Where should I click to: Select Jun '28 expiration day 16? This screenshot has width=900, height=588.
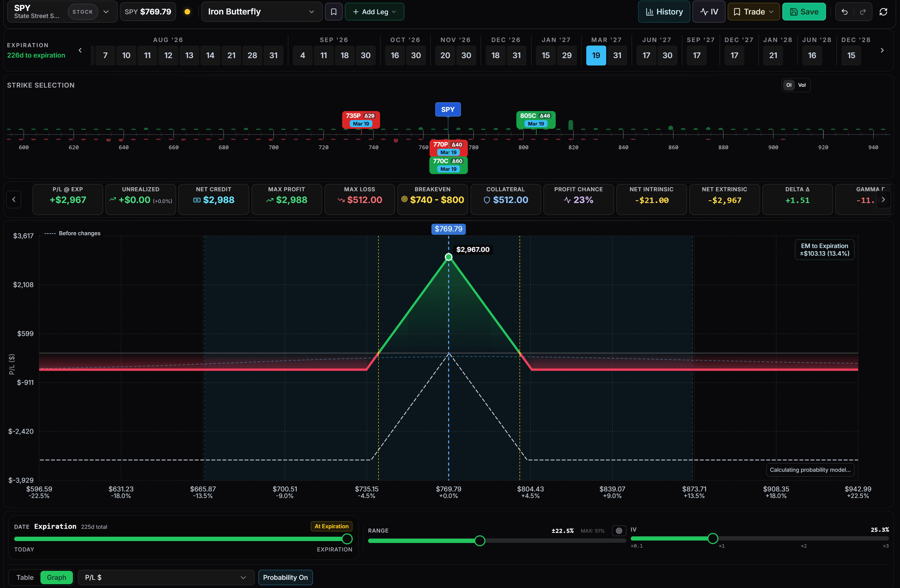(x=812, y=55)
